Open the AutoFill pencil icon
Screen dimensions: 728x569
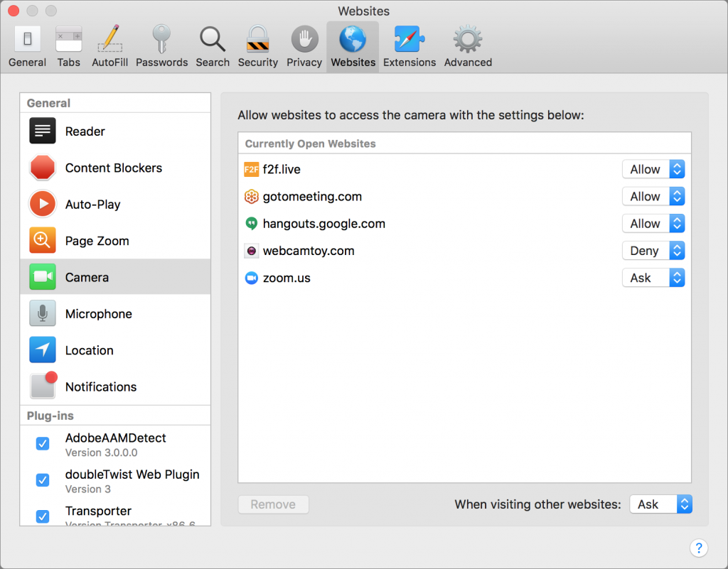[x=110, y=38]
